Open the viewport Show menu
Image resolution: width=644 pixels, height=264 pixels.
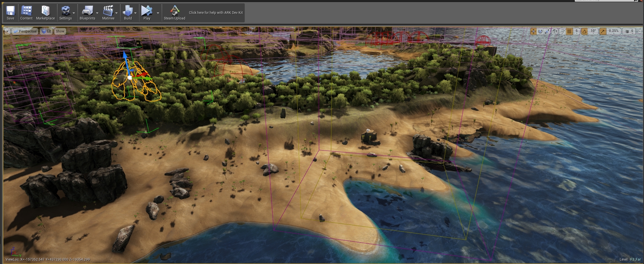[60, 31]
